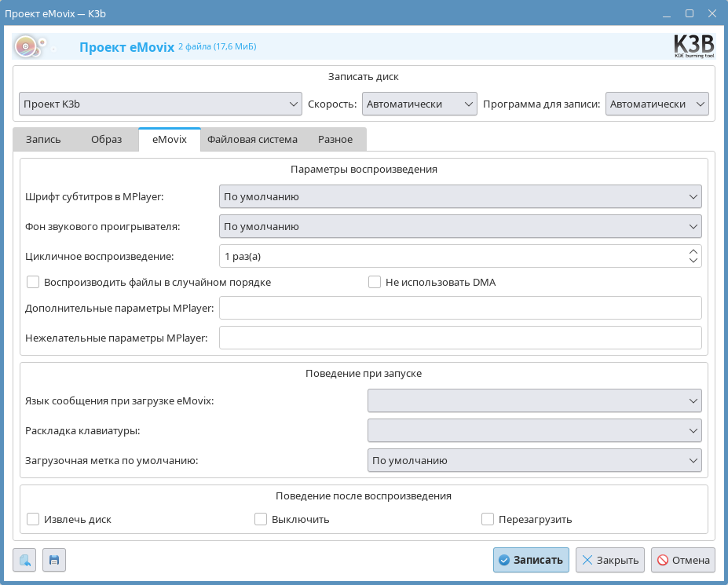Open the MPlayer subtitle font dropdown
The width and height of the screenshot is (728, 585).
click(459, 196)
